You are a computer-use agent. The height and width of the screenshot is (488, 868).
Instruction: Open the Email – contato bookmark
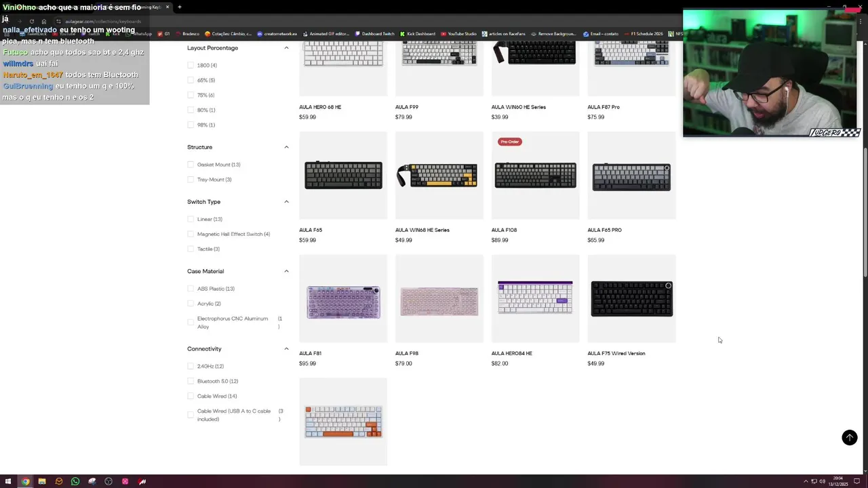[x=601, y=33]
